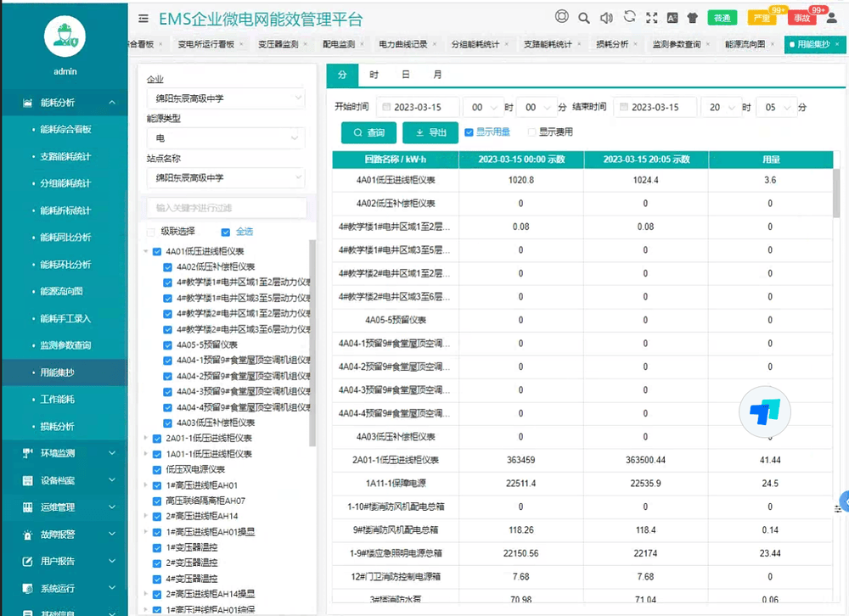Click the language translate icon
Screen dimensions: 849x616
(672, 18)
